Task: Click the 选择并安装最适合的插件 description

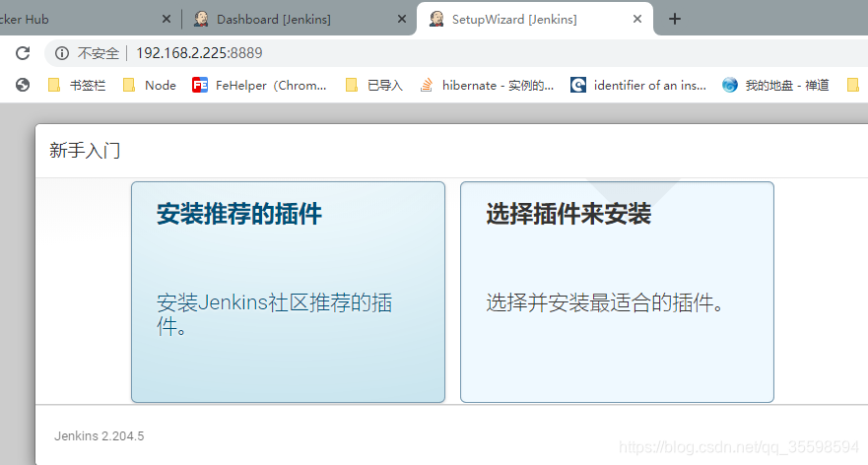Action: 605,302
